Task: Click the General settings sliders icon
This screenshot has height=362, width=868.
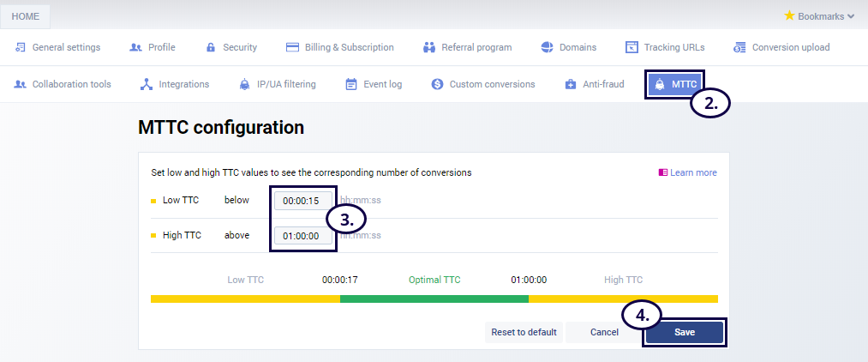Action: tap(20, 47)
